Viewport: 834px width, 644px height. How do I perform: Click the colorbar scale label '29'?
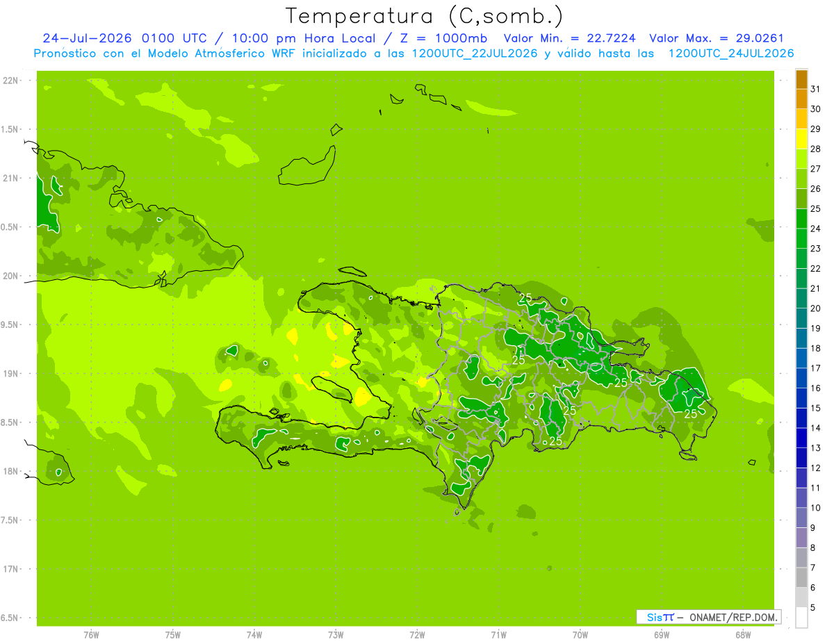pos(815,129)
